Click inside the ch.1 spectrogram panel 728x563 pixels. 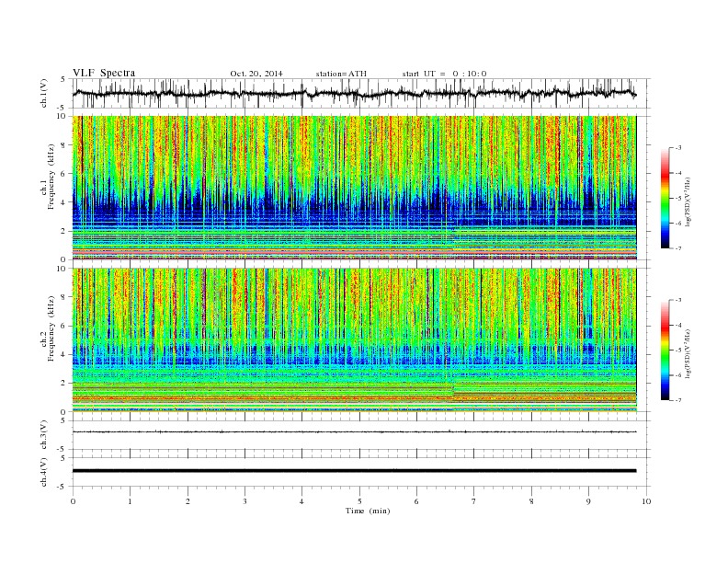354,188
